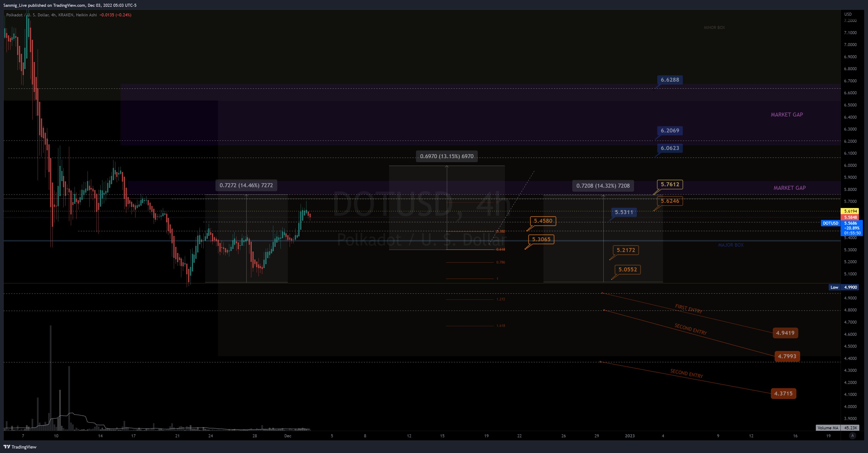
Task: Click the 0.618 Fibonacci level label
Action: click(500, 249)
